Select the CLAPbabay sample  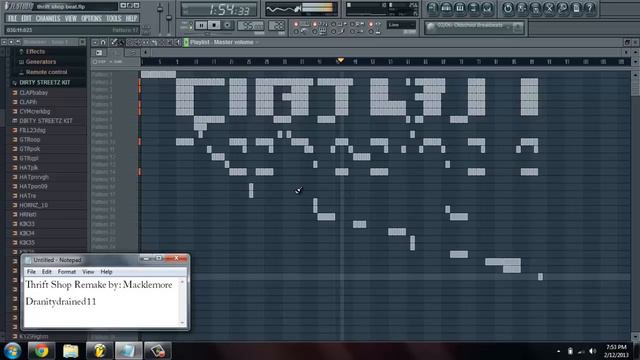click(x=33, y=93)
